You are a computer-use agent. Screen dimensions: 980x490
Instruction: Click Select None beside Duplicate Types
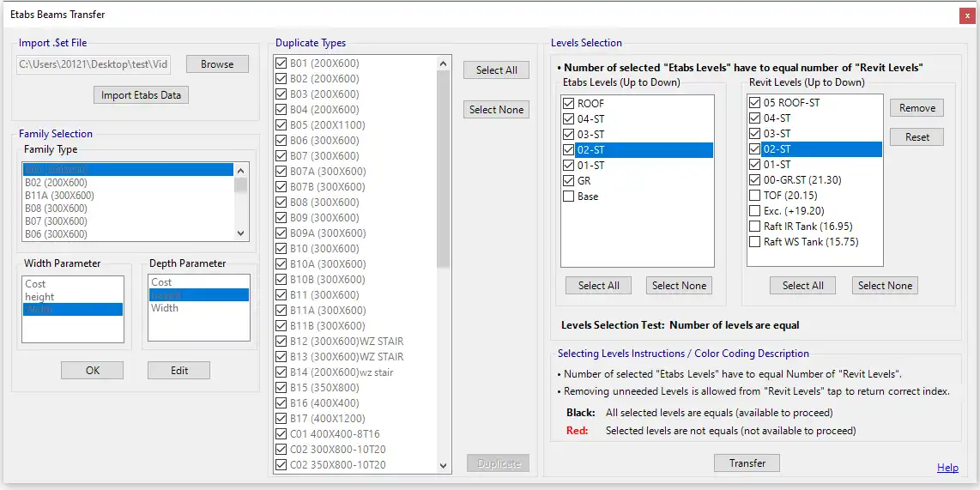pyautogui.click(x=496, y=110)
